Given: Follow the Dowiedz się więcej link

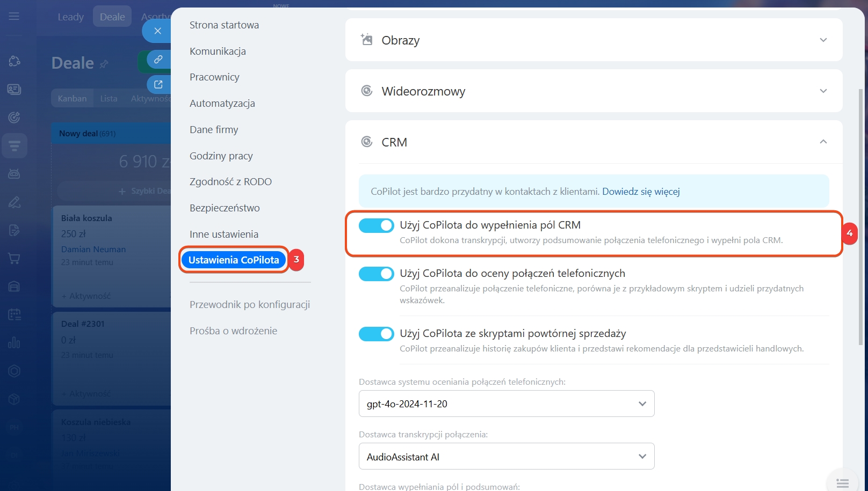Looking at the screenshot, I should [x=641, y=192].
